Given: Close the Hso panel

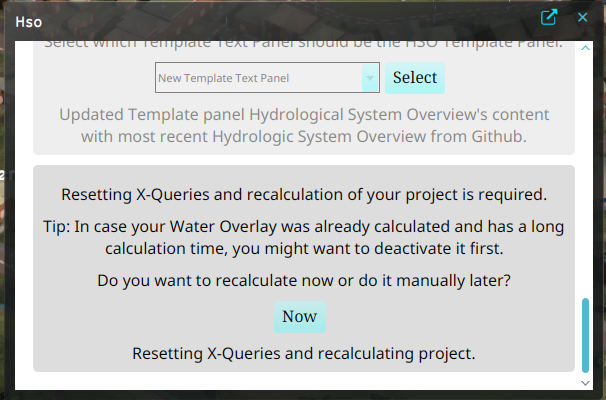Looking at the screenshot, I should pyautogui.click(x=583, y=17).
